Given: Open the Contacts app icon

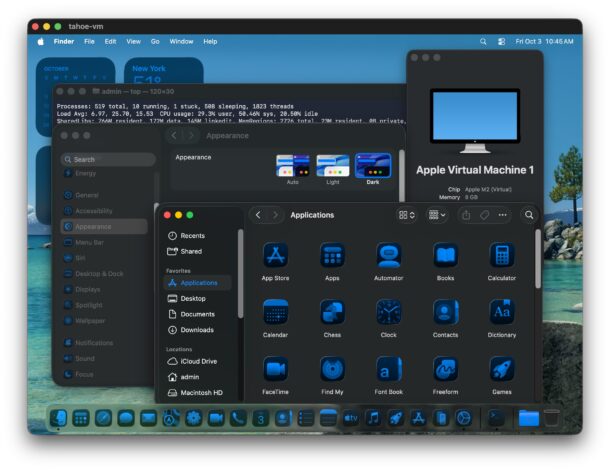Looking at the screenshot, I should click(x=445, y=312).
